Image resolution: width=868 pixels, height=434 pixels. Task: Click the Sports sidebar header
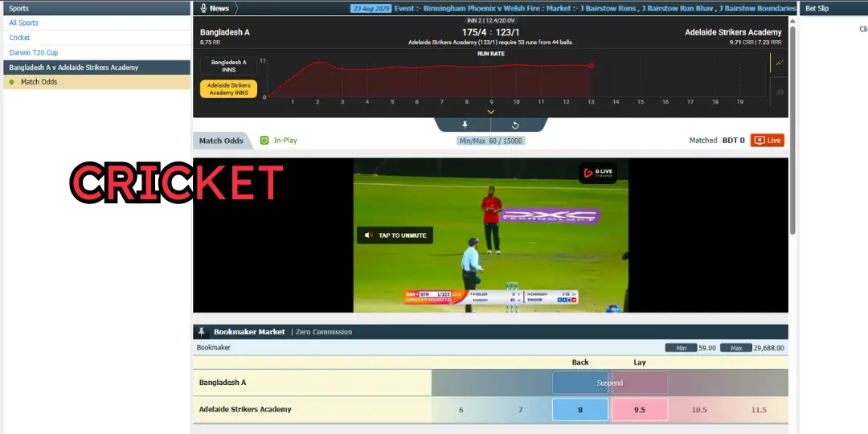tap(97, 8)
